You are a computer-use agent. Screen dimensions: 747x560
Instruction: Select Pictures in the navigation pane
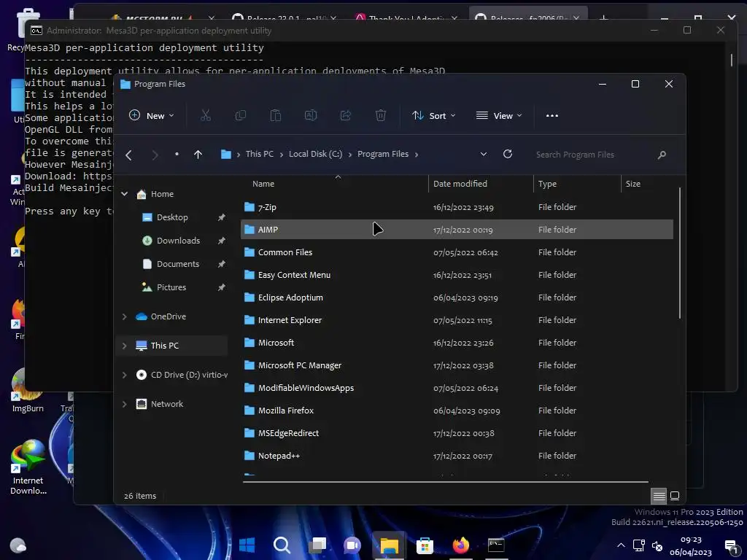click(172, 287)
